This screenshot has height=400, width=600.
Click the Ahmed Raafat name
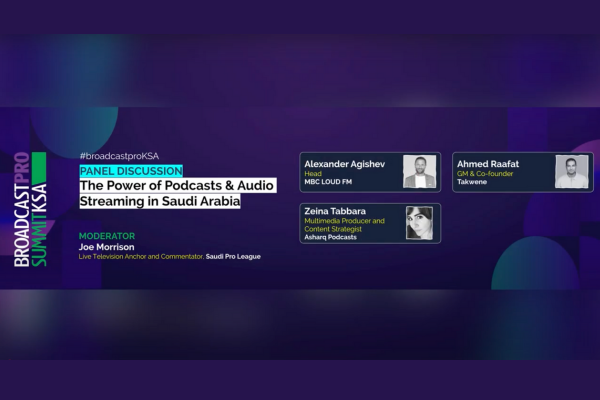(x=488, y=164)
